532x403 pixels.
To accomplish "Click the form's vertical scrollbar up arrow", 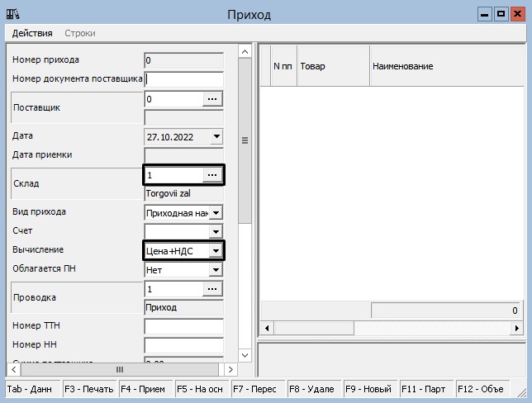I will [245, 52].
